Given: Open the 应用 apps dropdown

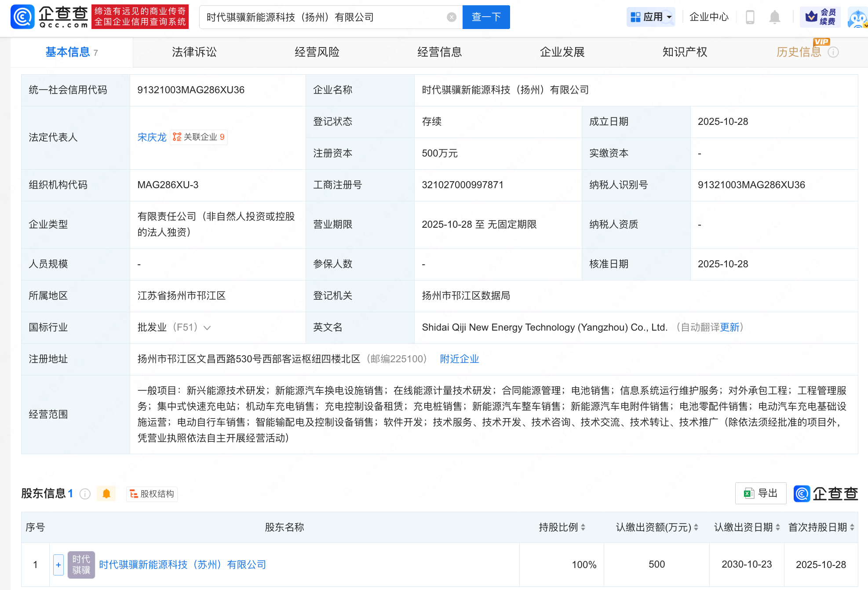Looking at the screenshot, I should 651,17.
